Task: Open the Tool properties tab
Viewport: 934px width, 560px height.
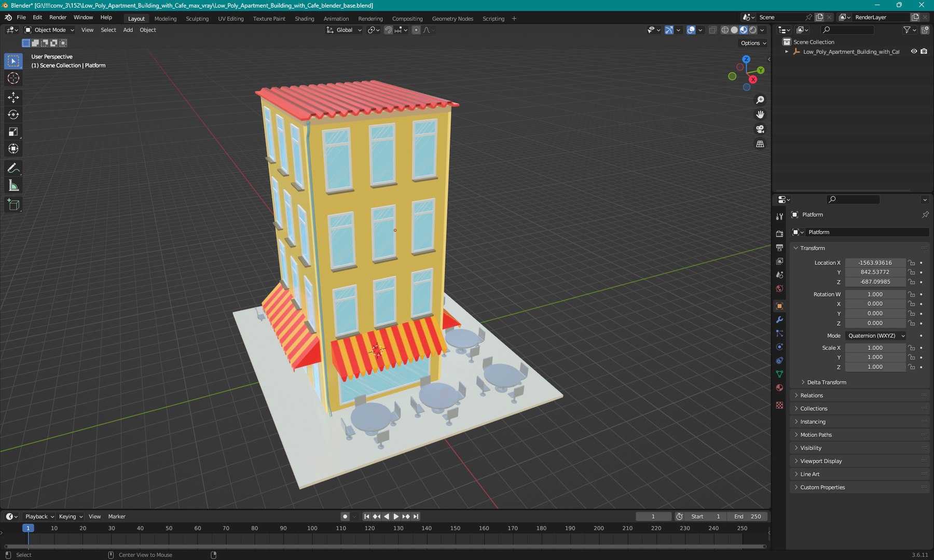Action: click(779, 216)
